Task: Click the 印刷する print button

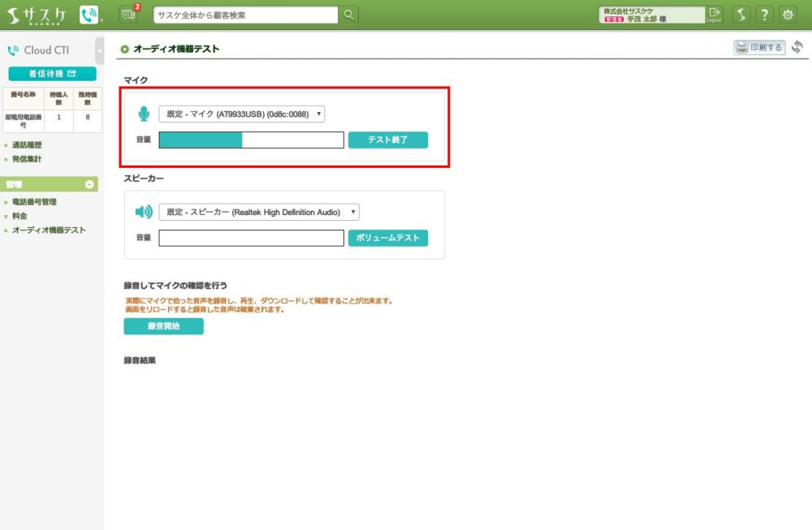Action: 759,47
